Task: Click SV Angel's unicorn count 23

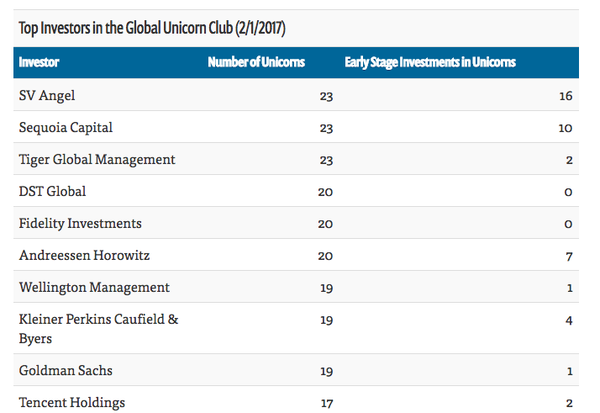Action: [326, 96]
